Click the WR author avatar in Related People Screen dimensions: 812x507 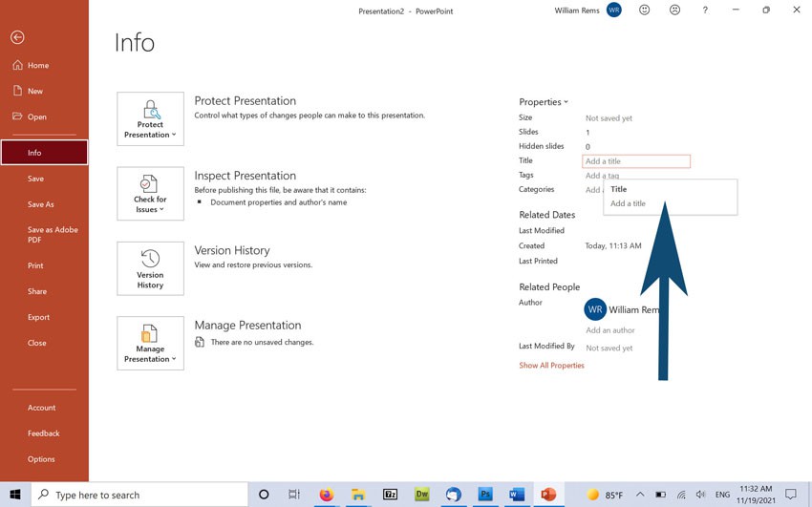[595, 309]
